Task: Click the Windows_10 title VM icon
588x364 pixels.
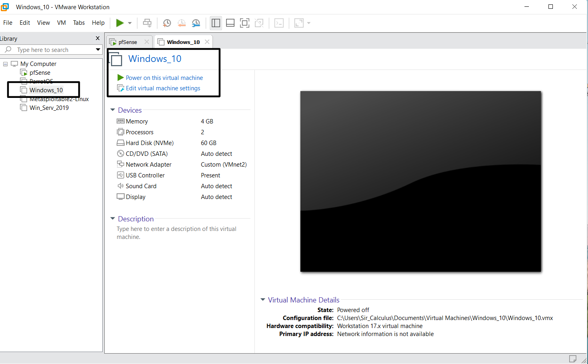Action: [116, 60]
